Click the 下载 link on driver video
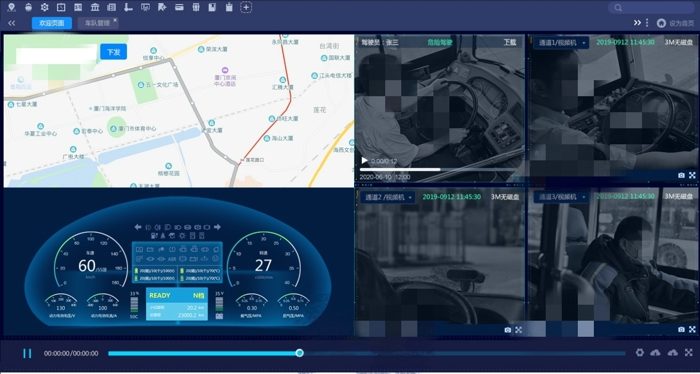 click(x=510, y=42)
